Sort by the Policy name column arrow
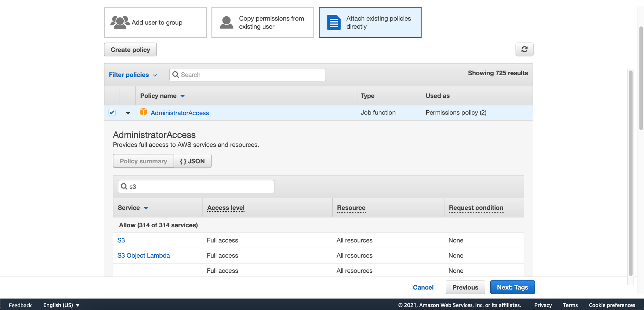The width and height of the screenshot is (644, 310). pos(183,96)
